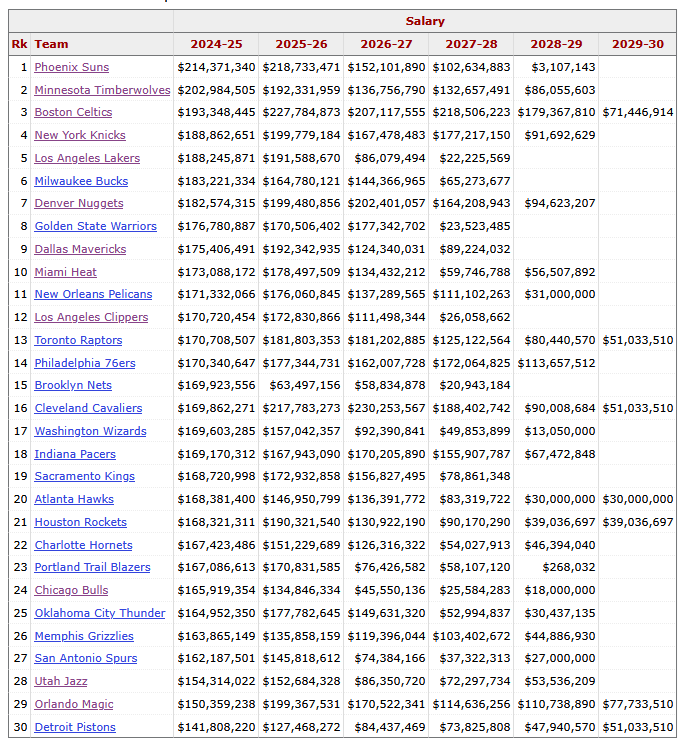The width and height of the screenshot is (688, 743).
Task: Open the Minnesota Timberwolves link
Action: coord(102,90)
